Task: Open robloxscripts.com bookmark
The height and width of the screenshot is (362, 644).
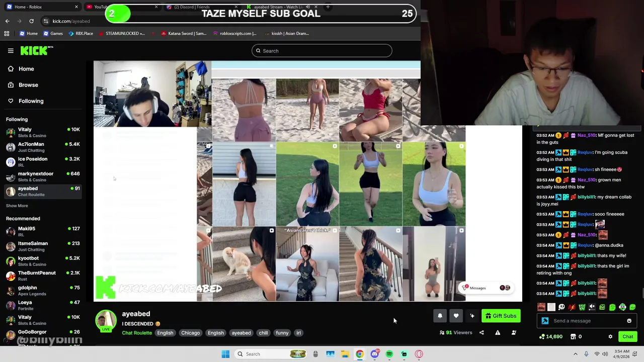Action: 234,34
